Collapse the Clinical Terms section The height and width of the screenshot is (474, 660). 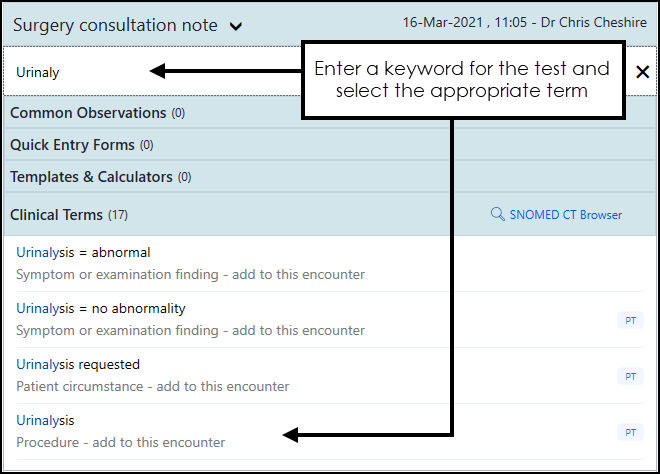click(x=56, y=214)
